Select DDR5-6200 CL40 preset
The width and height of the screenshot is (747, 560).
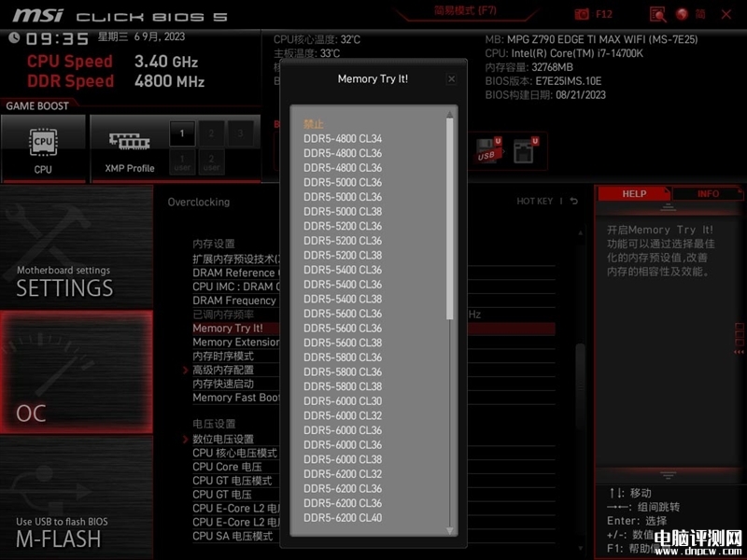pyautogui.click(x=343, y=518)
